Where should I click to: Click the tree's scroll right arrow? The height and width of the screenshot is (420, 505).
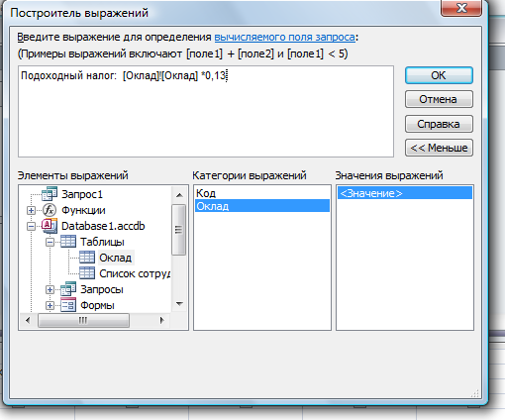pyautogui.click(x=161, y=320)
